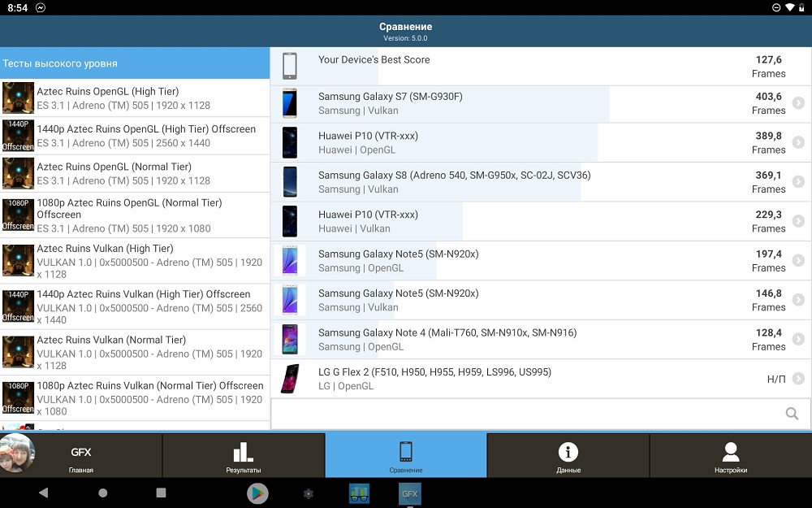
Task: Click the 403,6 Frames score
Action: 768,103
